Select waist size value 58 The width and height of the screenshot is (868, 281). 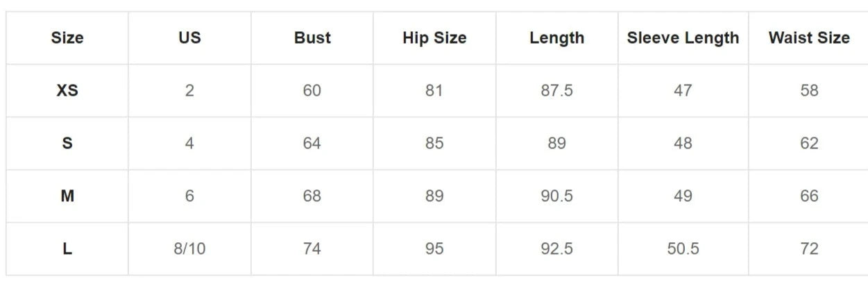809,91
